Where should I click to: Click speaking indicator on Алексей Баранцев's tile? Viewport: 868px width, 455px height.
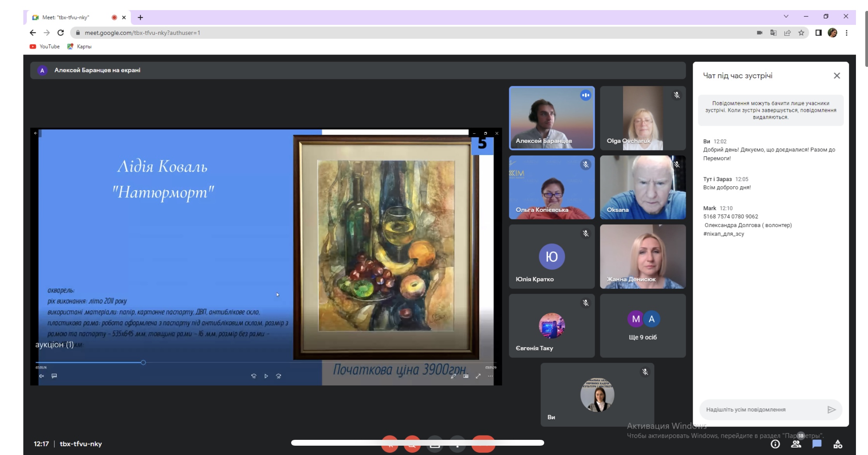(x=585, y=95)
